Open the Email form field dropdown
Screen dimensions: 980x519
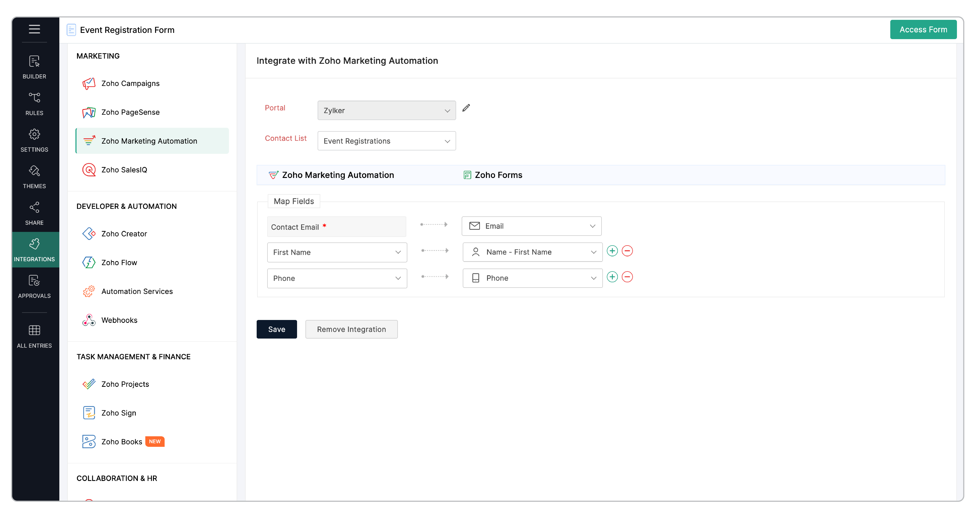(x=532, y=226)
